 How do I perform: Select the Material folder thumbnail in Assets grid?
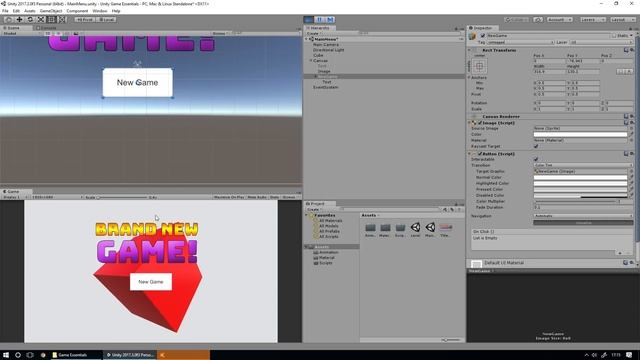[x=385, y=227]
